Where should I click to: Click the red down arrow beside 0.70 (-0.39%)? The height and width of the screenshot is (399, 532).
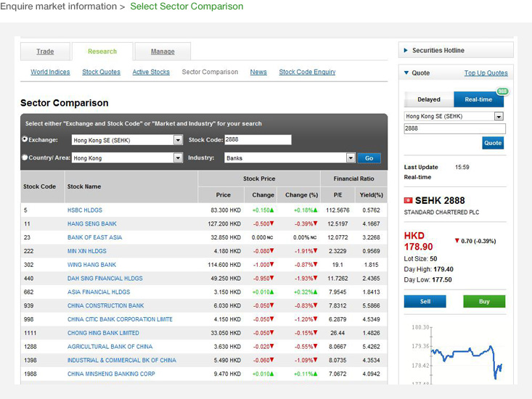(457, 241)
